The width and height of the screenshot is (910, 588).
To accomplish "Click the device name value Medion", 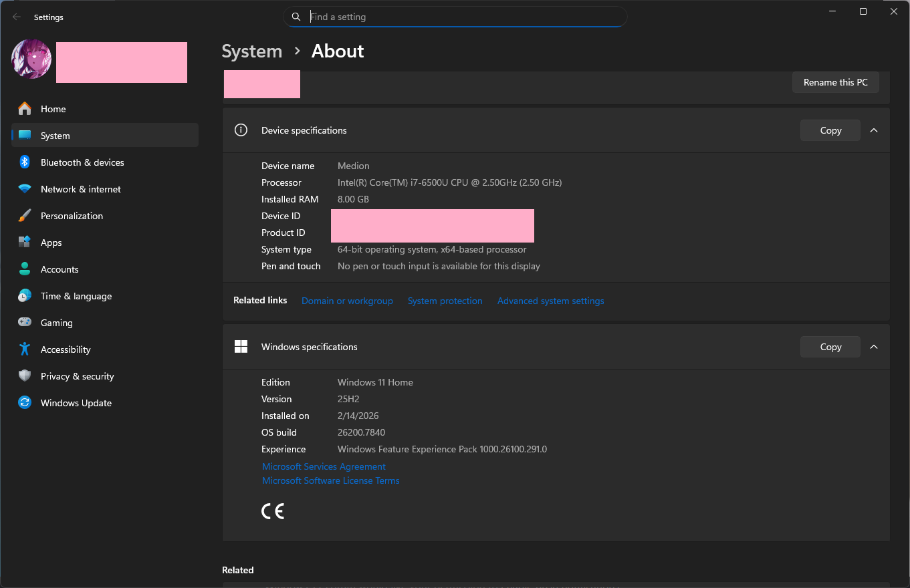I will point(354,166).
